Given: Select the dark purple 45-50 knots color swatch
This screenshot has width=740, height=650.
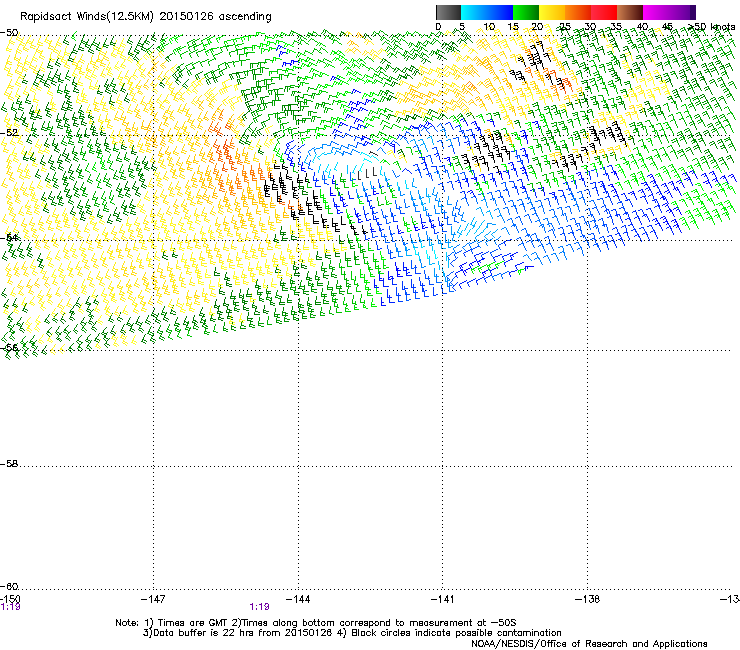Looking at the screenshot, I should pyautogui.click(x=682, y=12).
